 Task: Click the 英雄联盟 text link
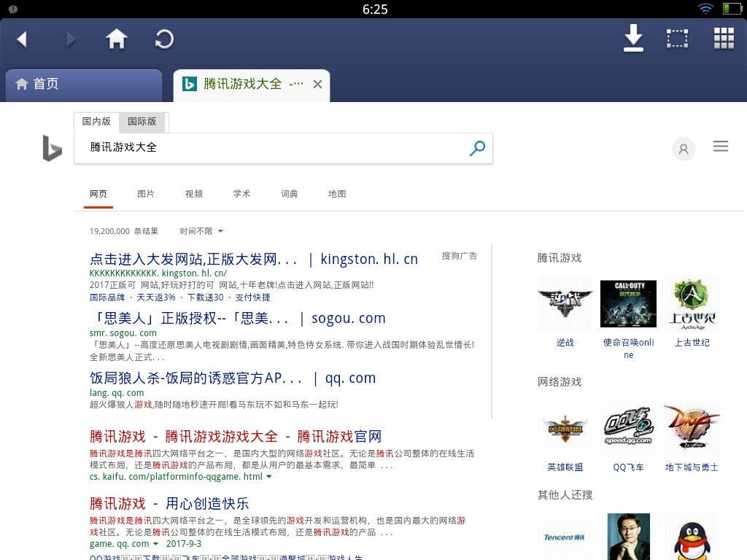pos(565,467)
